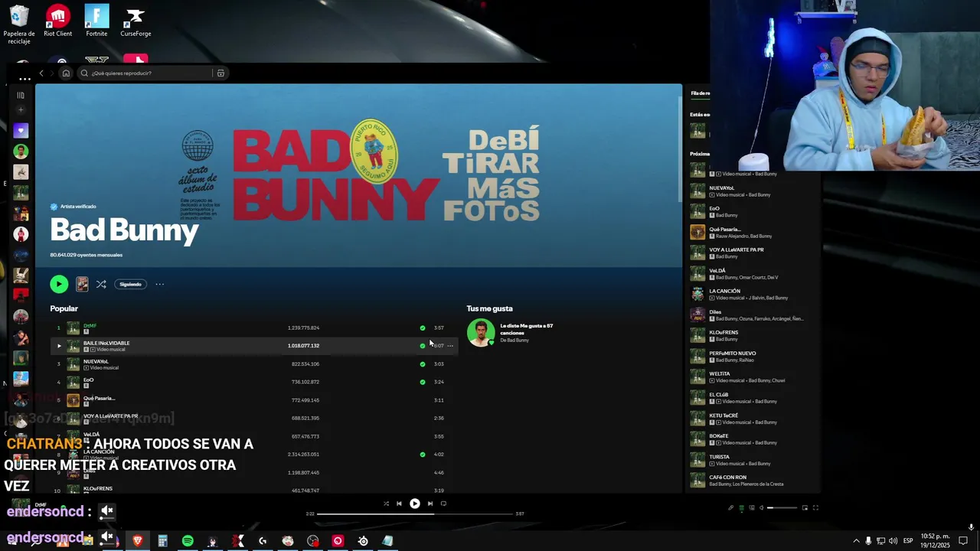
Task: Toggle the saved checkmark on LA CANCIÓN row
Action: point(422,455)
